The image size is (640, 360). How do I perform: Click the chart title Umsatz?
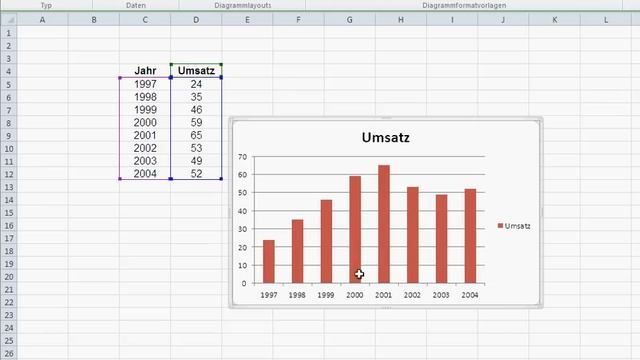click(x=386, y=138)
